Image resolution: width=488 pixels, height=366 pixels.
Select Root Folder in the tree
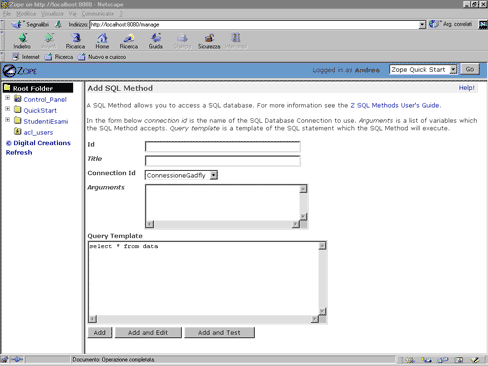click(x=33, y=88)
